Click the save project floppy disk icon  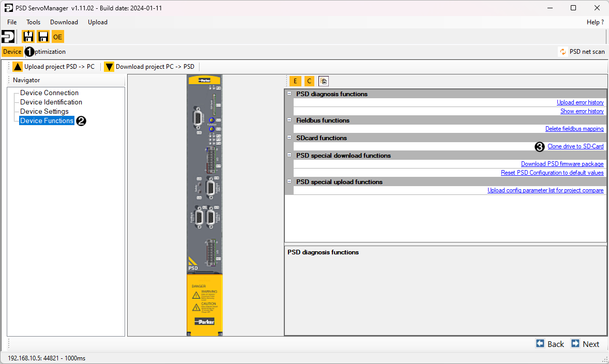point(43,37)
